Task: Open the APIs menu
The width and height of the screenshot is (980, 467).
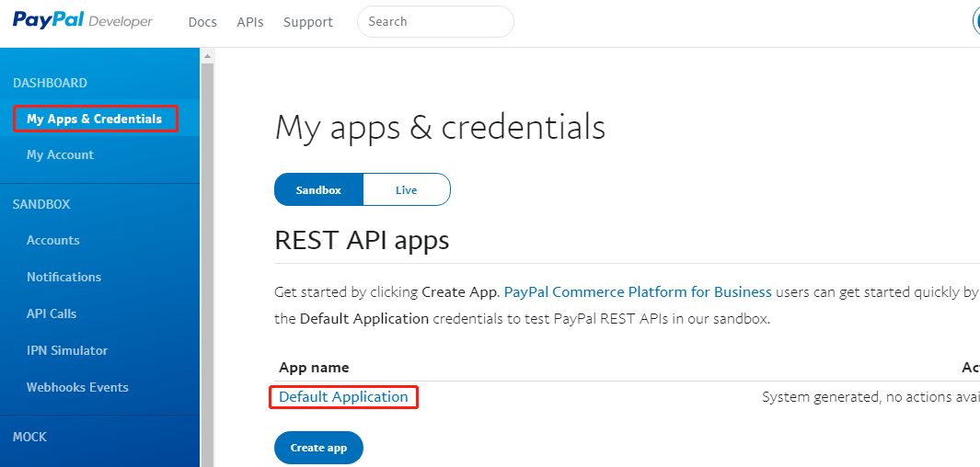Action: coord(250,22)
